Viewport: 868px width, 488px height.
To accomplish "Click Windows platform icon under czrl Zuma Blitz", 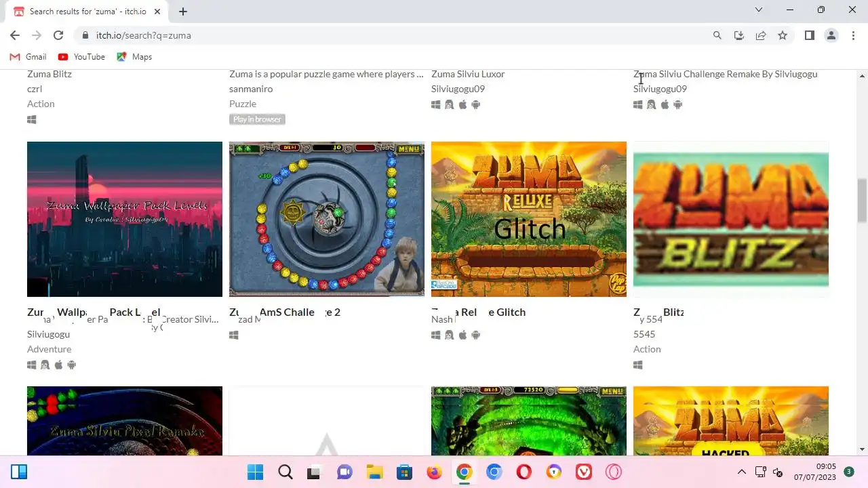I will (x=32, y=119).
